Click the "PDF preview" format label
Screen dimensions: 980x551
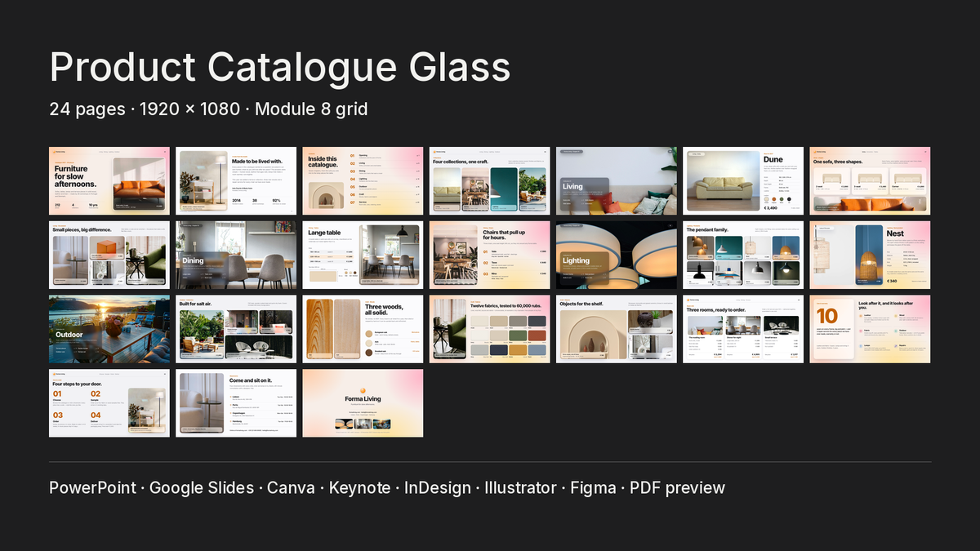(x=677, y=488)
